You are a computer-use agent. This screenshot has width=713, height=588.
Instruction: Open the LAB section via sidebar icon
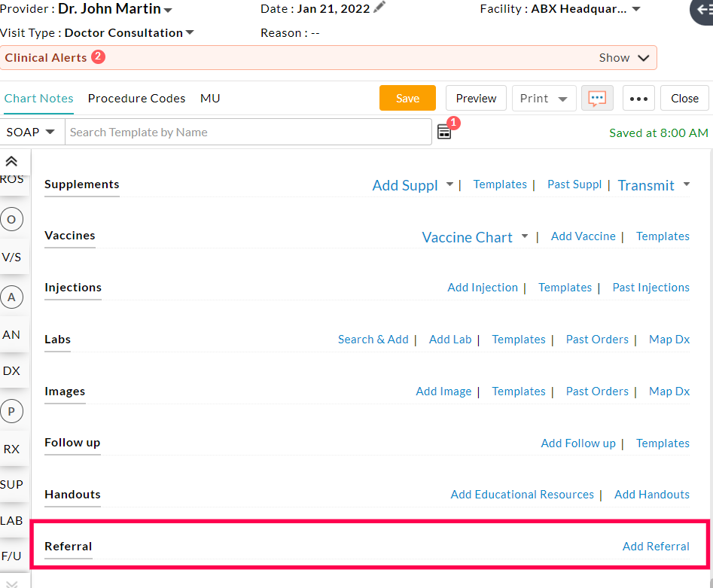[12, 520]
